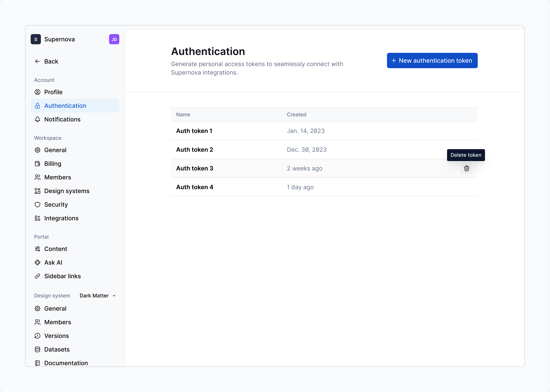550x392 pixels.
Task: Click the trash icon to delete Auth token 3
Action: tap(466, 168)
